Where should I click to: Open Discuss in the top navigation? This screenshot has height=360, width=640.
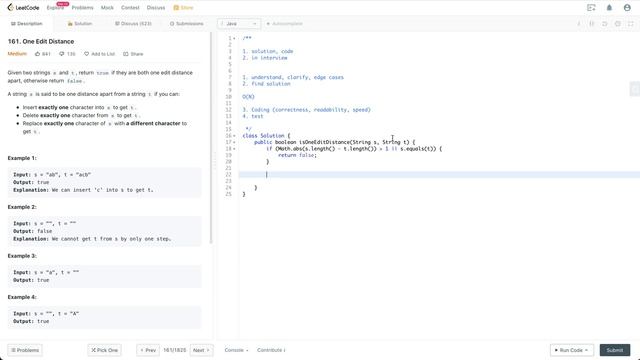click(156, 8)
